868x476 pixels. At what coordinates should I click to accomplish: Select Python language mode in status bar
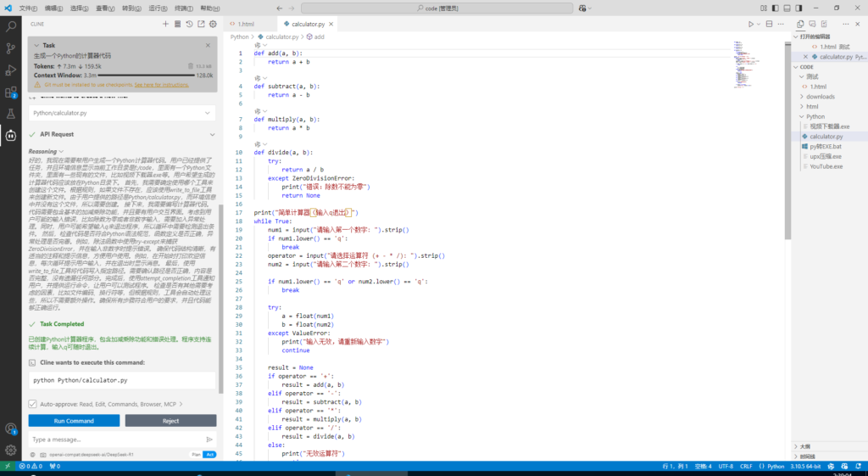(776, 466)
